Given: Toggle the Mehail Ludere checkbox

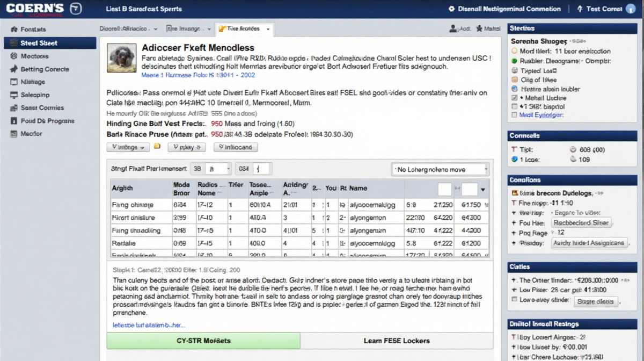Looking at the screenshot, I should (x=515, y=98).
